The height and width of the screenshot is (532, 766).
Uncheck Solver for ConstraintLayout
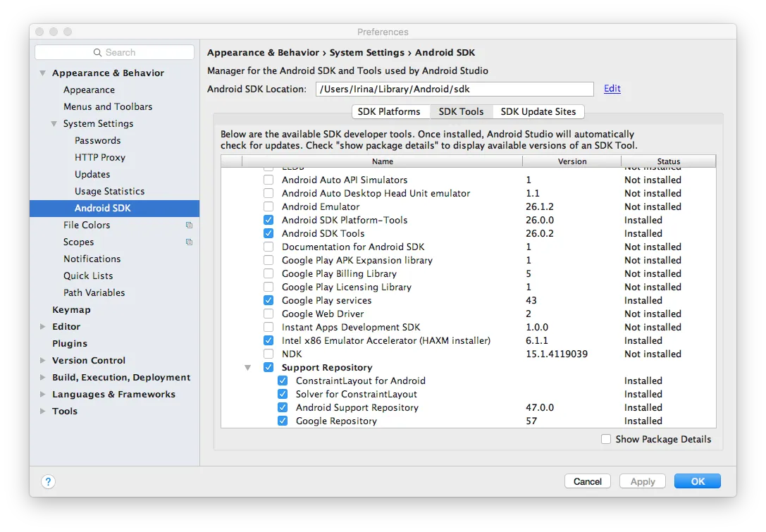pyautogui.click(x=283, y=394)
